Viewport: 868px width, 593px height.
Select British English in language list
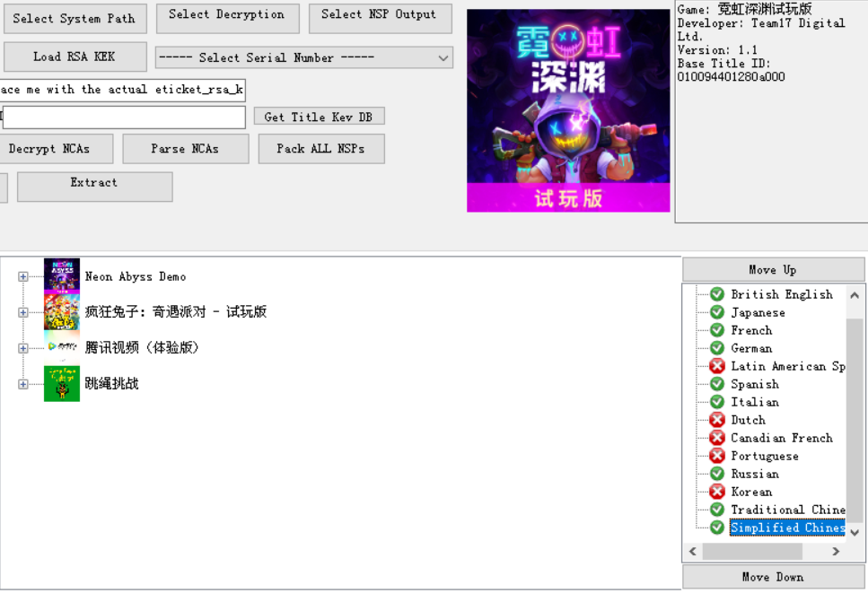tap(782, 294)
